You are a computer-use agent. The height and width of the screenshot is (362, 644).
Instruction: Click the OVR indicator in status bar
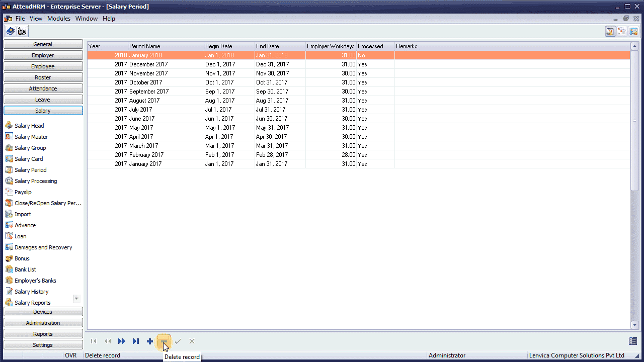70,355
